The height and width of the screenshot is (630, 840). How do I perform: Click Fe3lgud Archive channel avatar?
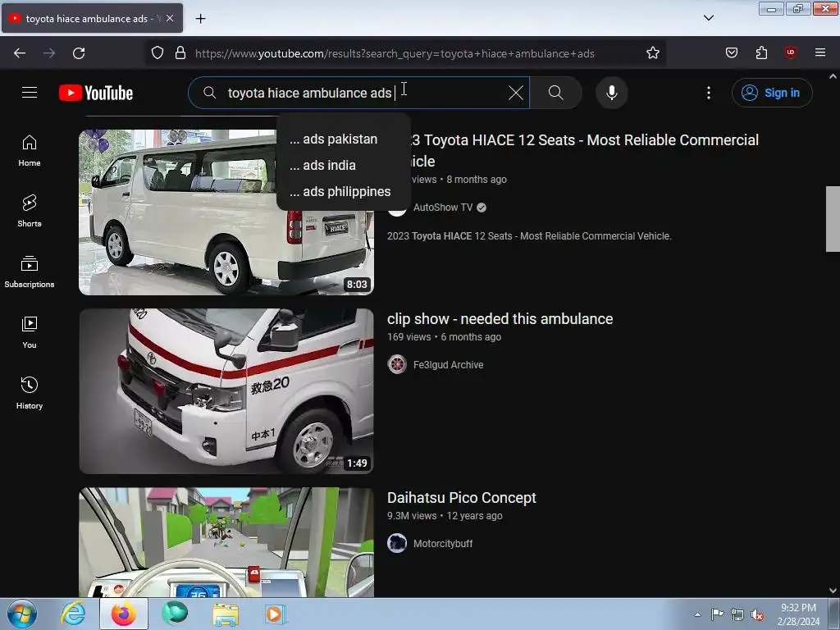pyautogui.click(x=397, y=364)
